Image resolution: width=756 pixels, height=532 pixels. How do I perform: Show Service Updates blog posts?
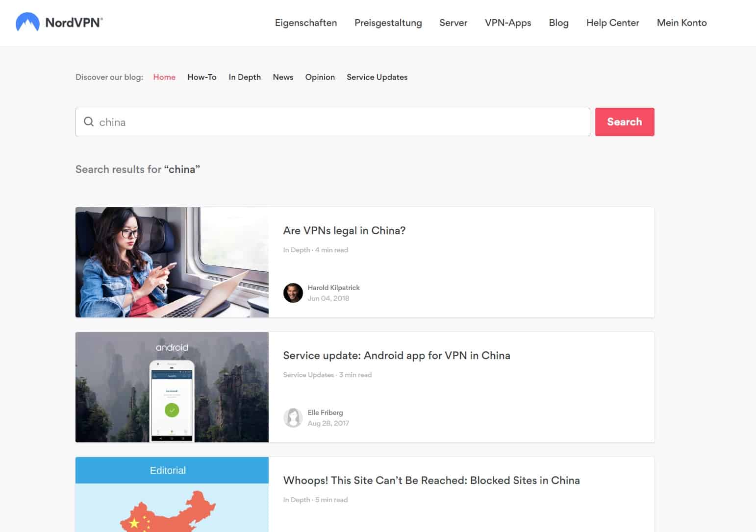[377, 77]
